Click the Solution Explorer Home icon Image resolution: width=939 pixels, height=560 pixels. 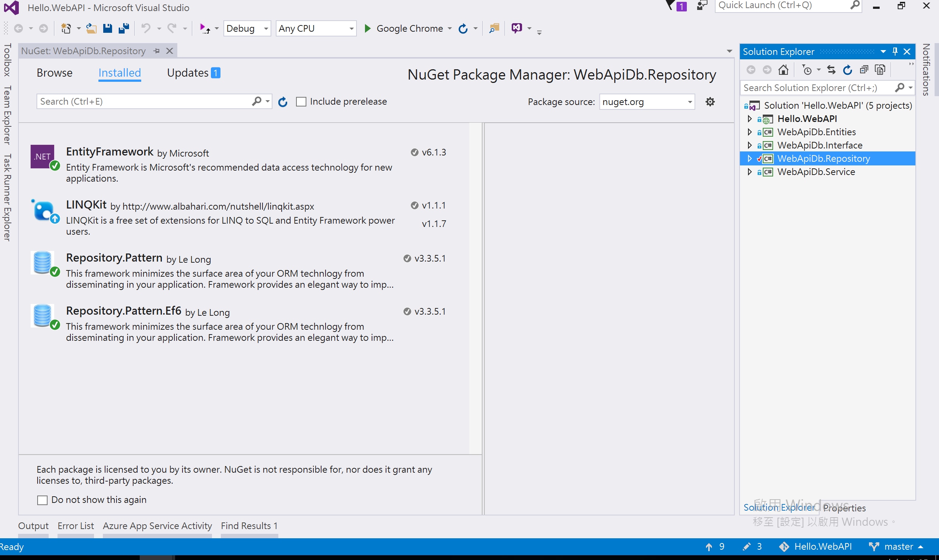point(783,70)
